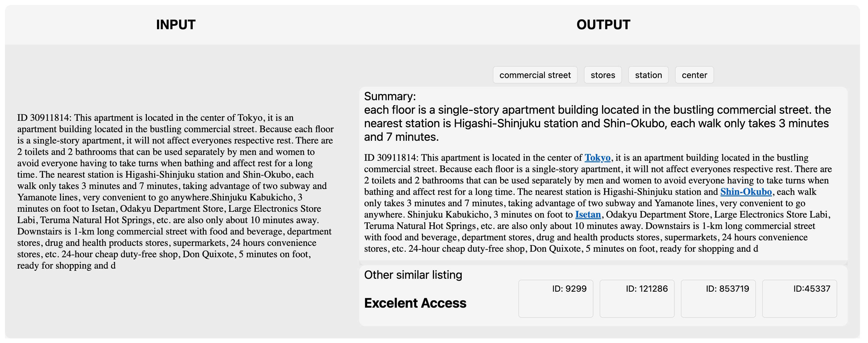This screenshot has width=868, height=343.
Task: Choose the 'station' keyword tag
Action: (x=648, y=75)
